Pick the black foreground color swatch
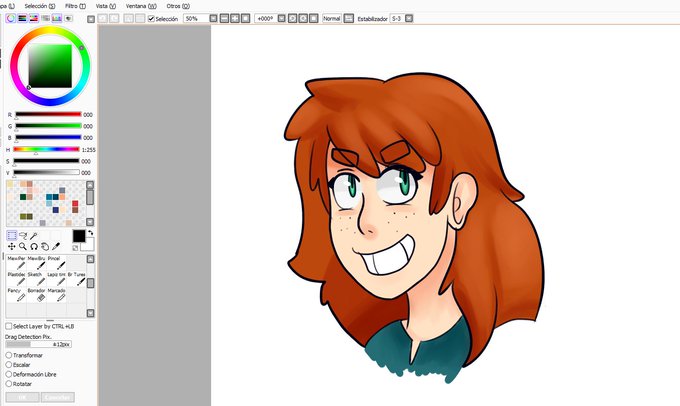The width and height of the screenshot is (680, 406). tap(79, 236)
